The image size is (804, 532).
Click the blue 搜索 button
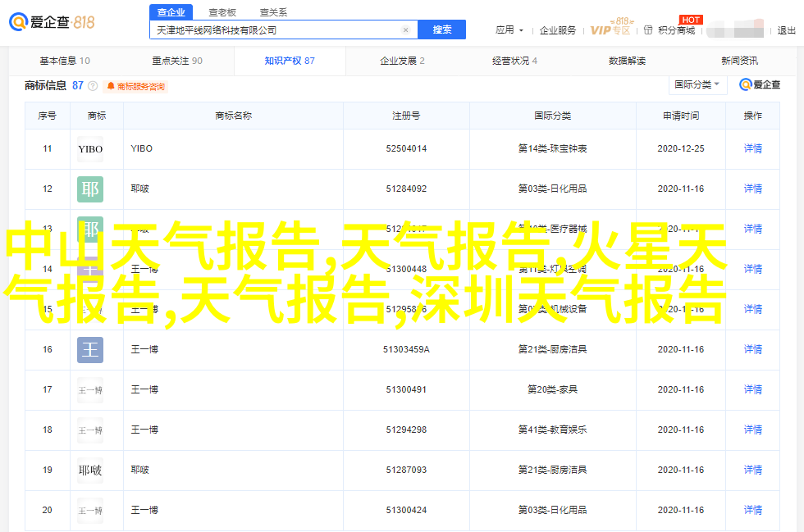pyautogui.click(x=442, y=30)
